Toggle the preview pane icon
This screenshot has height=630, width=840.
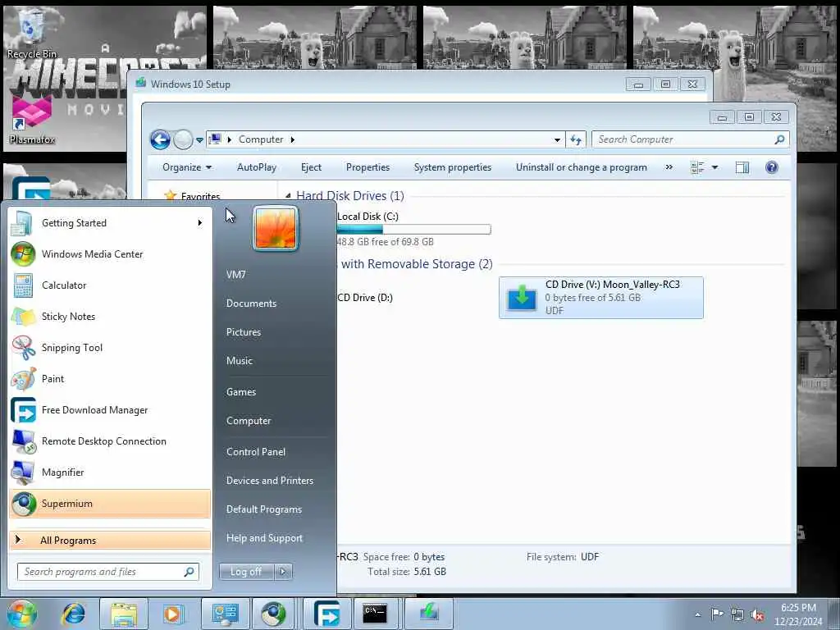tap(742, 167)
